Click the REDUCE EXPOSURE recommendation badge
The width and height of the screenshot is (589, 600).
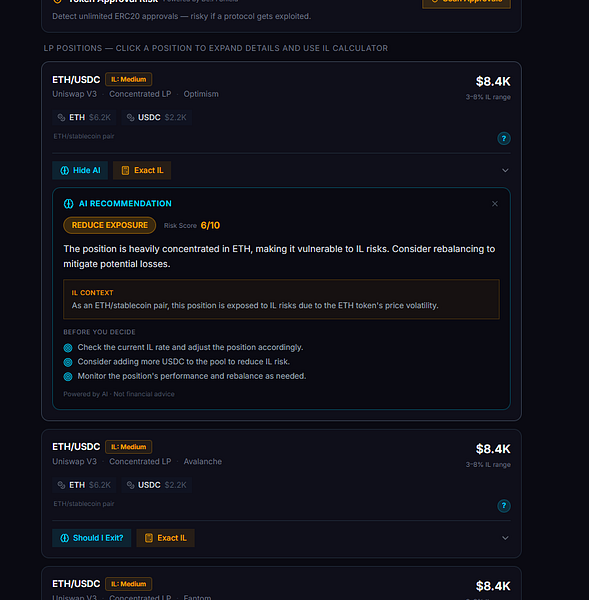pos(109,225)
